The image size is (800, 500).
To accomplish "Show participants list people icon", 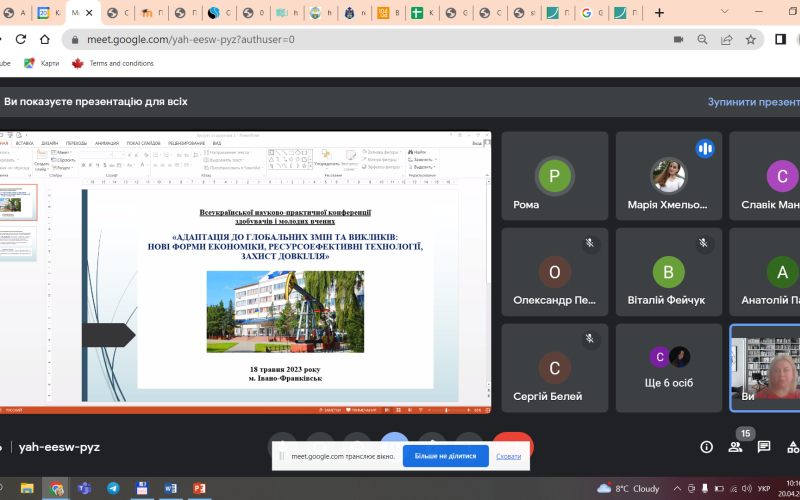I will pos(735,447).
